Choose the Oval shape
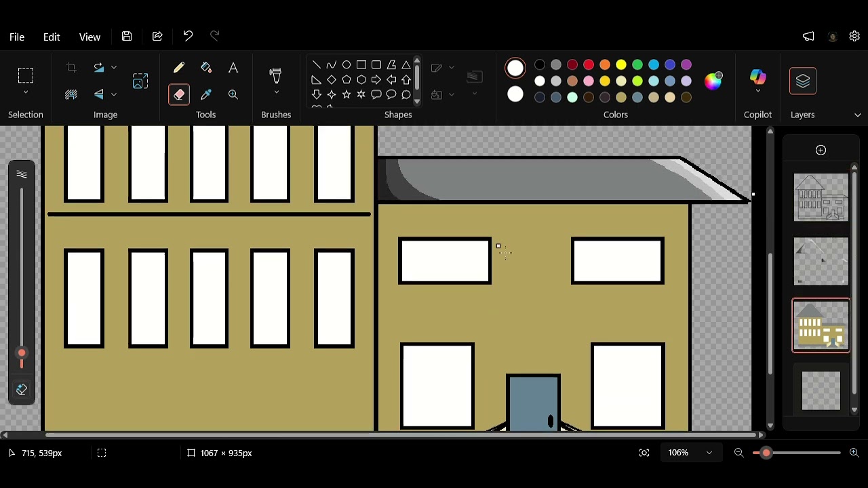The width and height of the screenshot is (868, 488). (x=347, y=65)
